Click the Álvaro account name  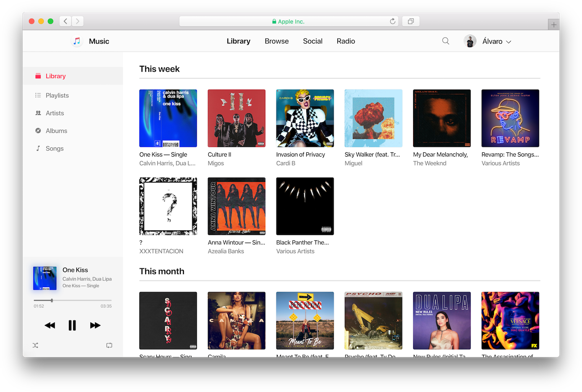coord(492,41)
